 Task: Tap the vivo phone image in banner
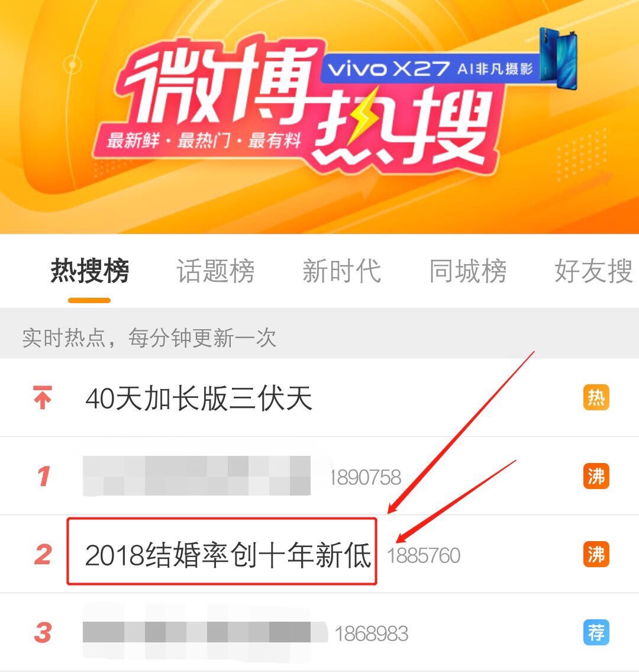tap(559, 58)
